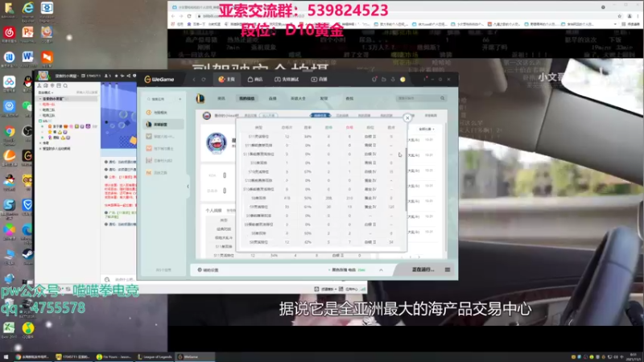Open the Google Chrome desktop icon
Viewport: 644px width, 362px height.
click(x=9, y=133)
